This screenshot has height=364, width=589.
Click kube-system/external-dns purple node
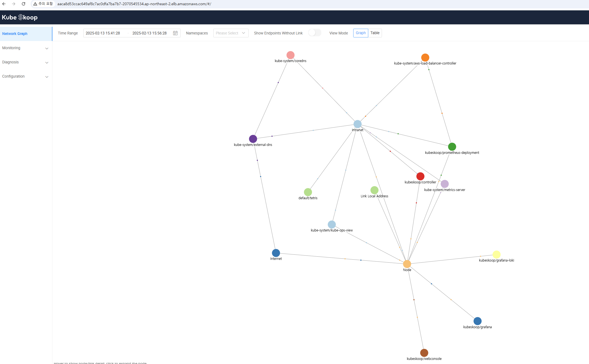tap(253, 139)
